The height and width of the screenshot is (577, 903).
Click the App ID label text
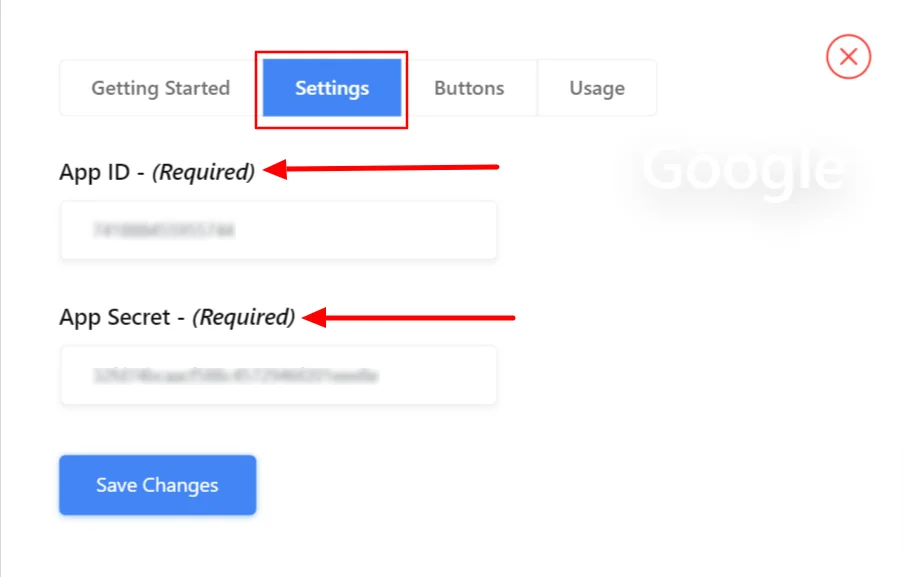coord(94,172)
